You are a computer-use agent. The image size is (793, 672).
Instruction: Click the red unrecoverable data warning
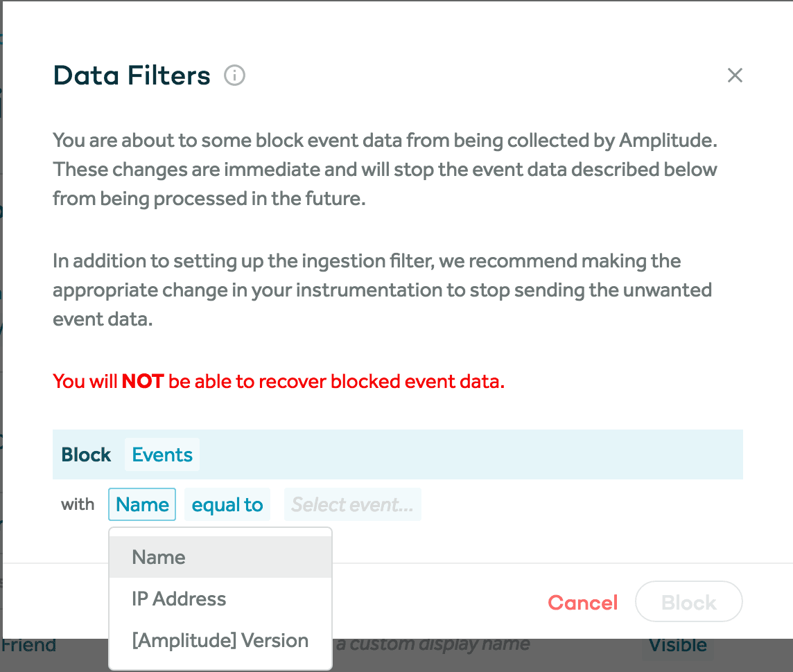pos(279,381)
